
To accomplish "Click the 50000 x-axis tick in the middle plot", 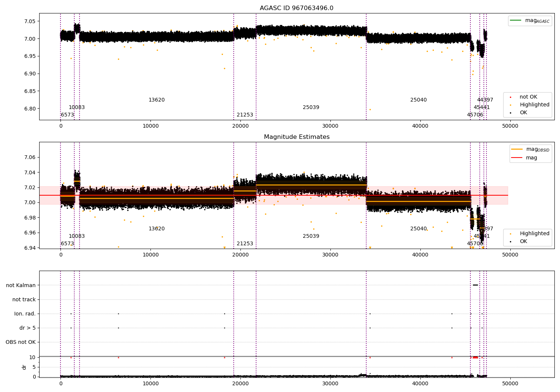I will [510, 255].
